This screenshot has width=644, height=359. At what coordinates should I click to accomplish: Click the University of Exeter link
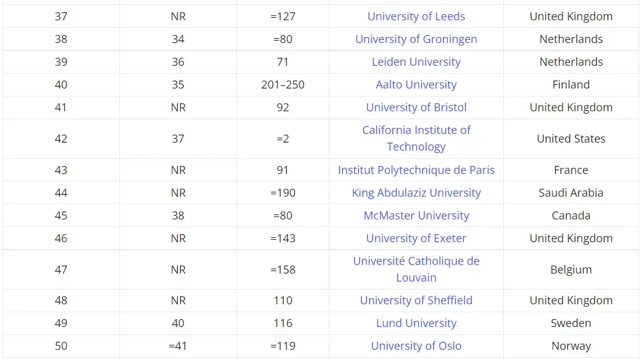click(416, 239)
